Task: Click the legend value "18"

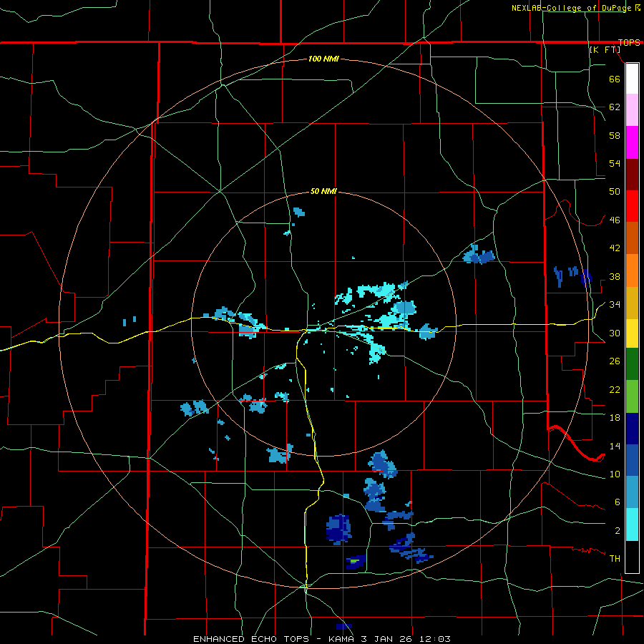Action: click(615, 418)
